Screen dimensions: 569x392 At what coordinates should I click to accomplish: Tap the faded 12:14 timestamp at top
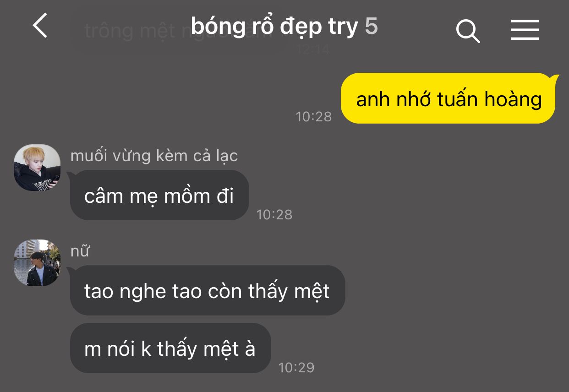pyautogui.click(x=313, y=49)
